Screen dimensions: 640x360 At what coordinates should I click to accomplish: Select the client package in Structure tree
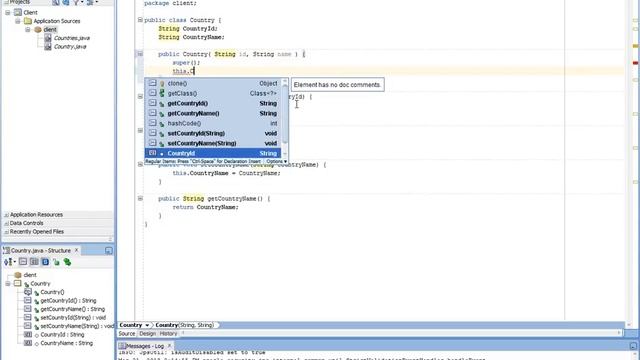(30, 275)
